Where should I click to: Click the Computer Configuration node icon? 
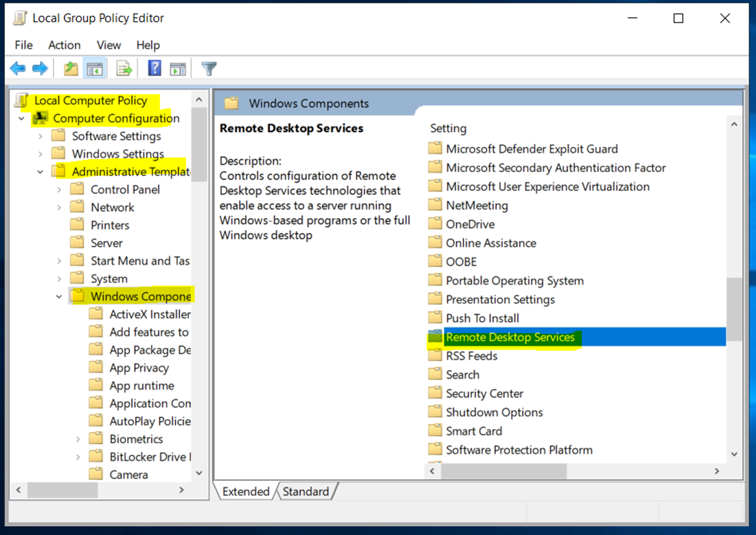click(x=40, y=119)
